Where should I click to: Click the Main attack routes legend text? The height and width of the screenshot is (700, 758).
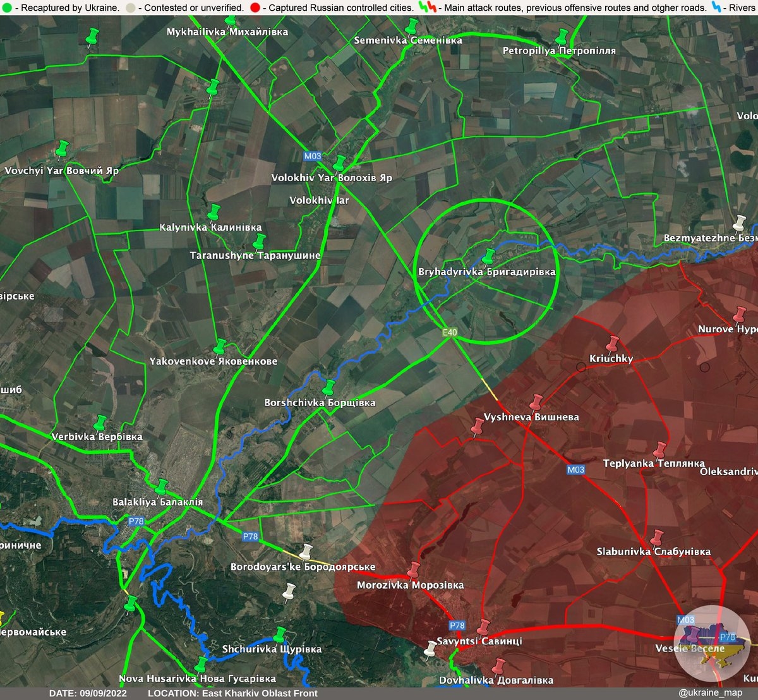click(x=575, y=8)
